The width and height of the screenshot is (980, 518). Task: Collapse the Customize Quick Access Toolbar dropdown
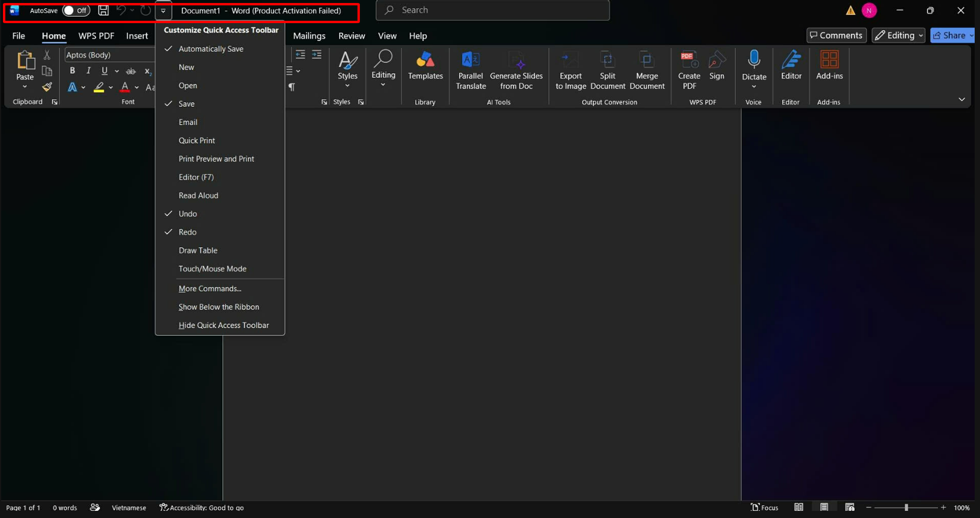point(163,11)
